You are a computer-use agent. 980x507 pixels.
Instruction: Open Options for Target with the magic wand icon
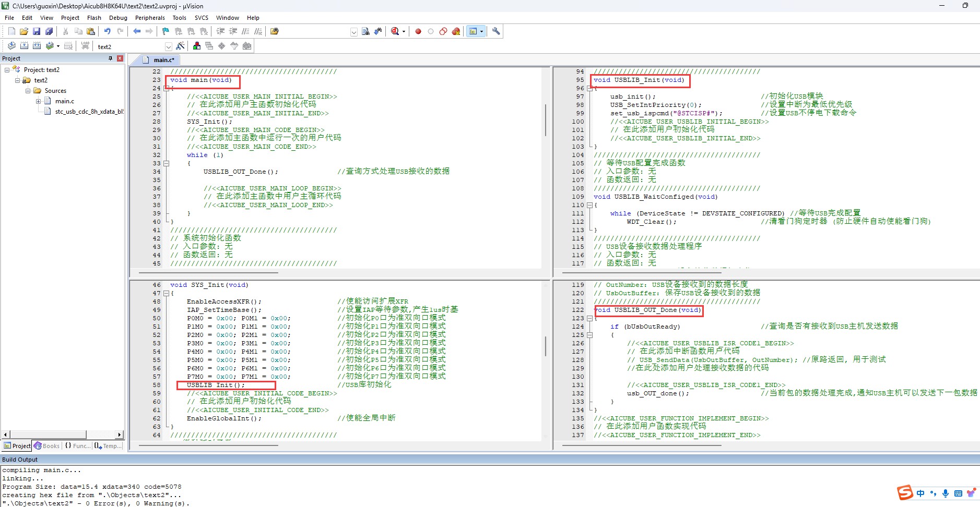point(180,46)
